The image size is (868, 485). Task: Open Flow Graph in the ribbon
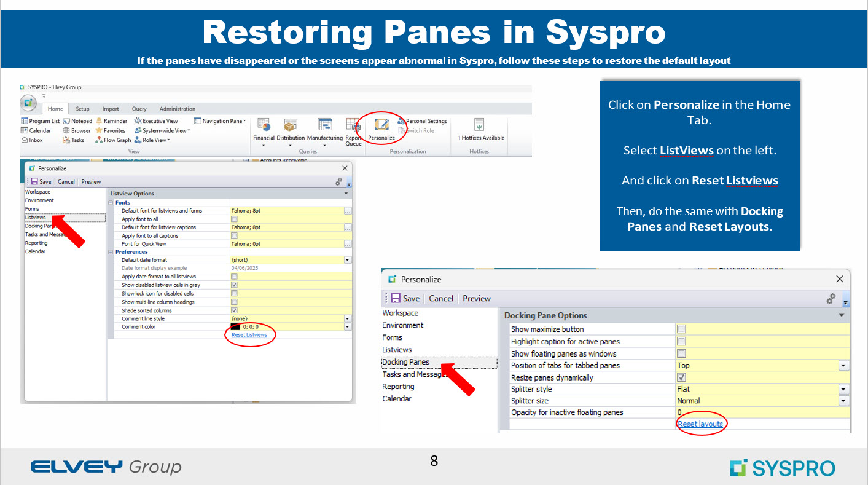point(113,140)
